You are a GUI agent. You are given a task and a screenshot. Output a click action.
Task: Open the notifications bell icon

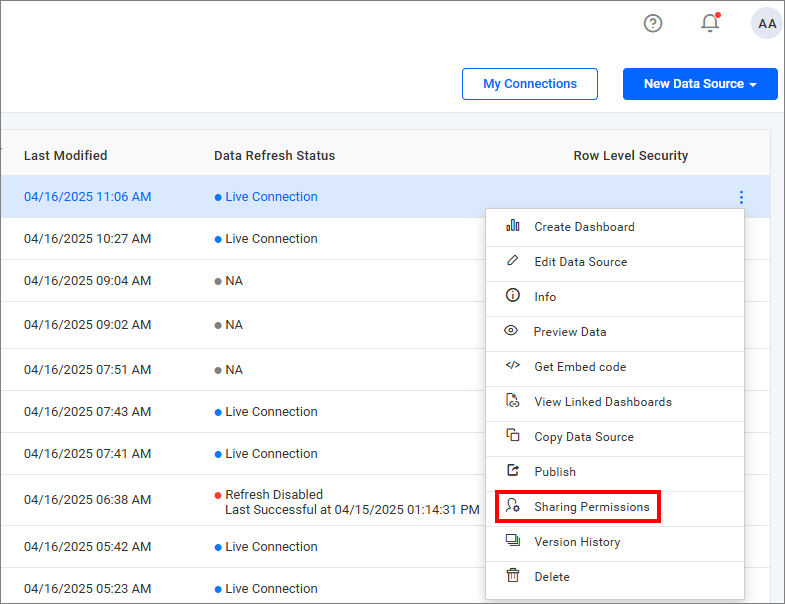point(710,23)
